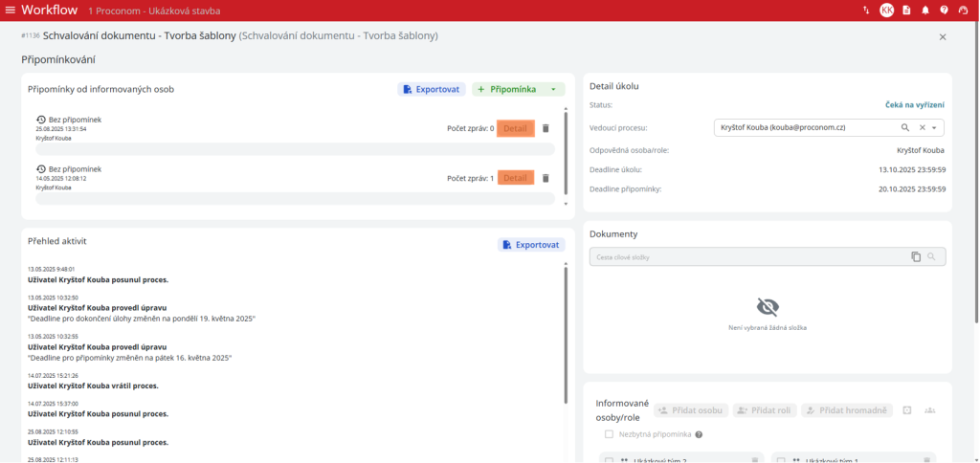
Task: Open the Vedoucí procesu dropdown arrow
Action: pos(935,127)
